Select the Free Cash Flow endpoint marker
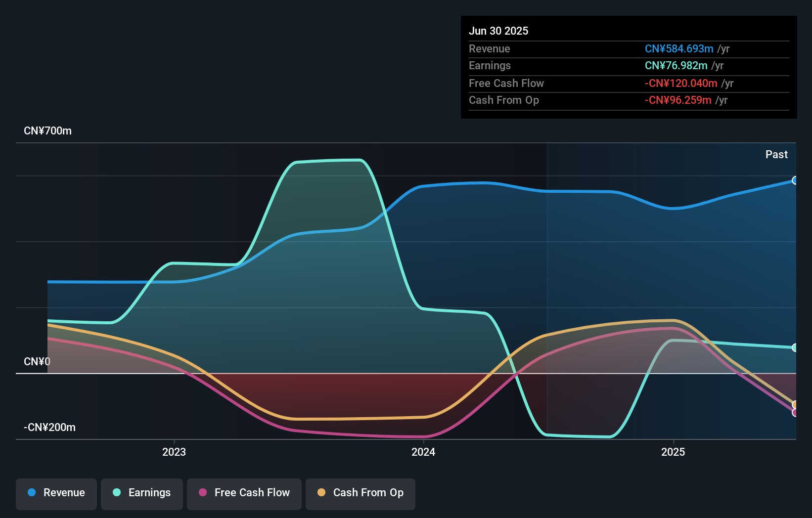The width and height of the screenshot is (812, 518). pos(795,413)
